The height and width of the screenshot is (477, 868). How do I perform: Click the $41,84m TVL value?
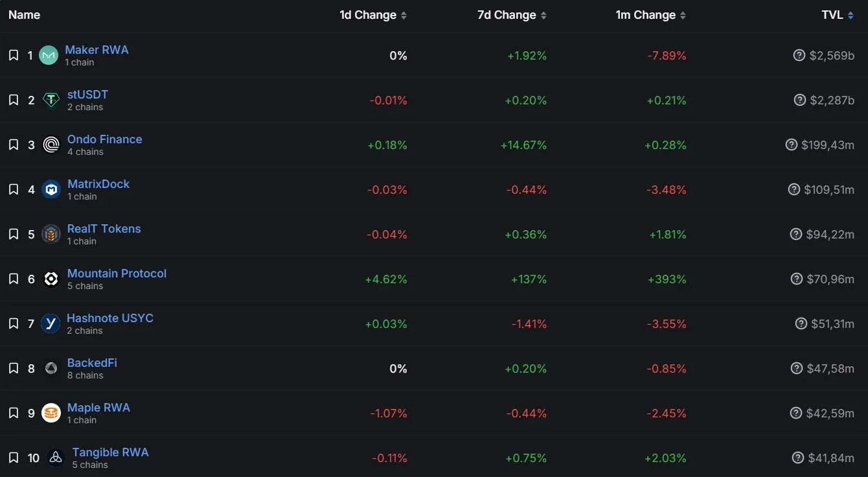[831, 458]
